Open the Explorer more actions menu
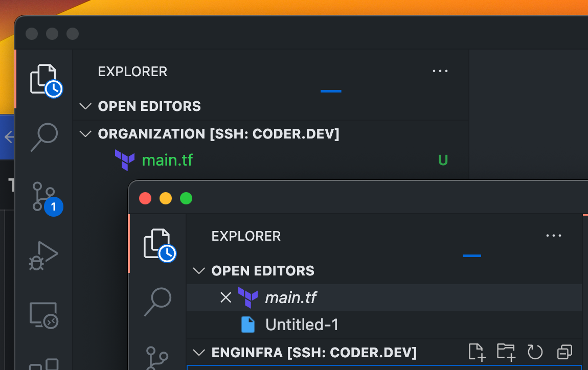The image size is (588, 370). [440, 71]
